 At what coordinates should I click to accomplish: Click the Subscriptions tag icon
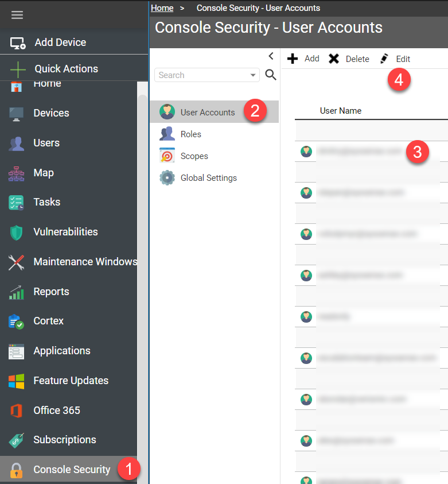tap(16, 440)
